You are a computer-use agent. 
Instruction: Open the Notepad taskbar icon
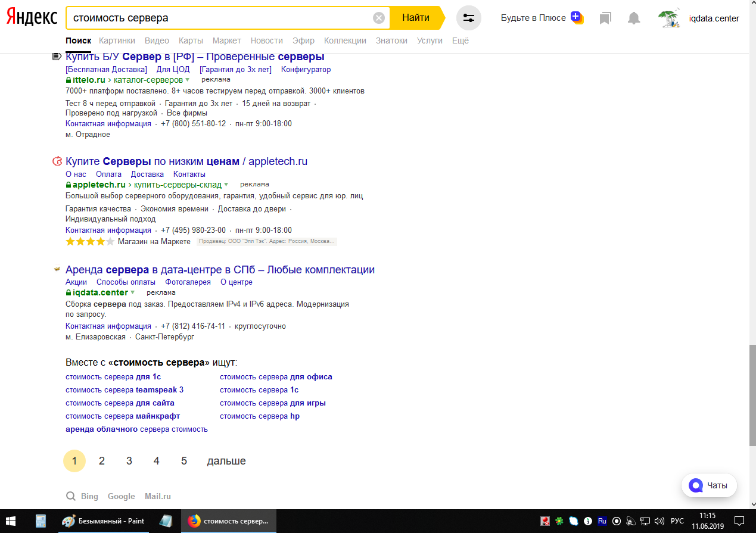pos(166,521)
